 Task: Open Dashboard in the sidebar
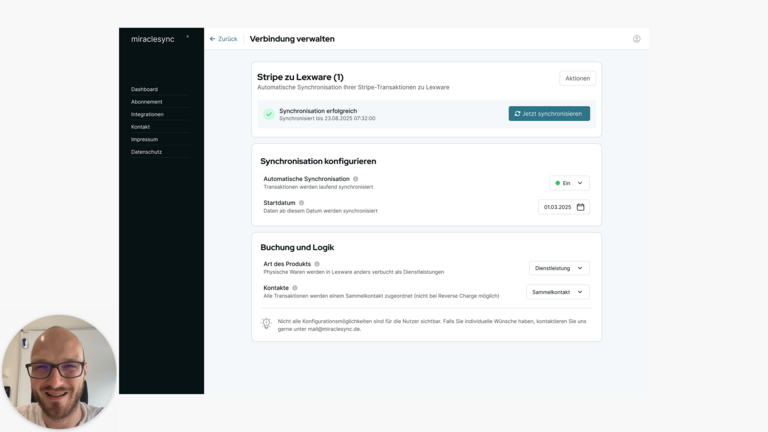pos(144,89)
